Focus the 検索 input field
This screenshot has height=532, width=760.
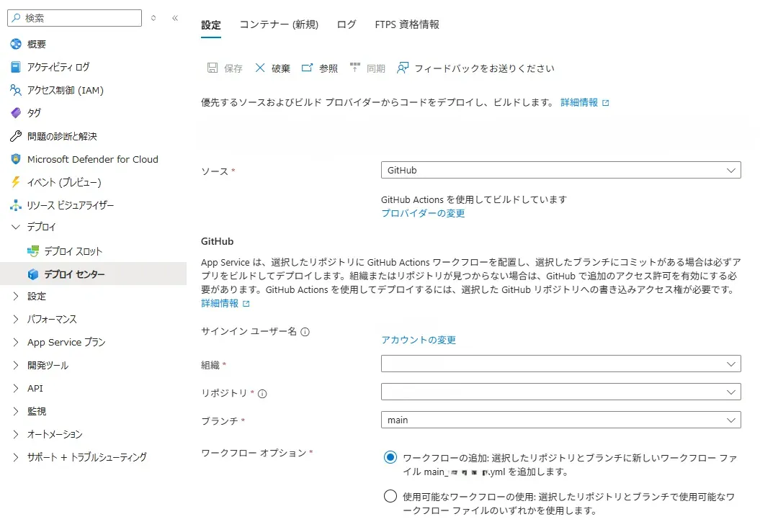pyautogui.click(x=75, y=18)
